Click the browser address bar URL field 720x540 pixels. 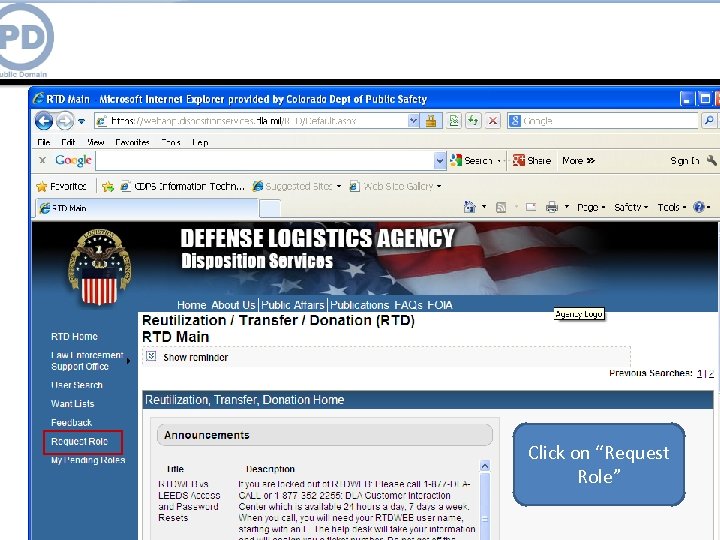tap(251, 121)
